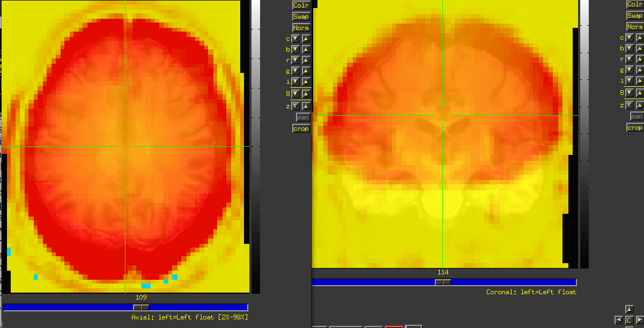Image resolution: width=644 pixels, height=328 pixels.
Task: Click 'c' down arrow in coronal viewer
Action: (x=630, y=38)
